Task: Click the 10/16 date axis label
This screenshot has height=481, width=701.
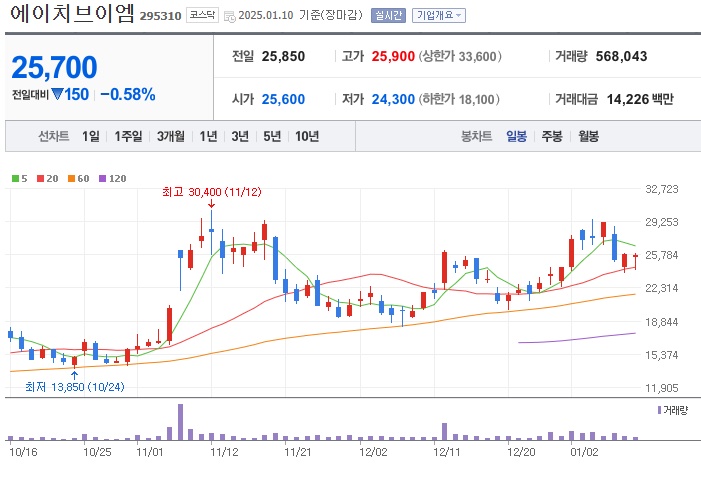Action: (23, 452)
